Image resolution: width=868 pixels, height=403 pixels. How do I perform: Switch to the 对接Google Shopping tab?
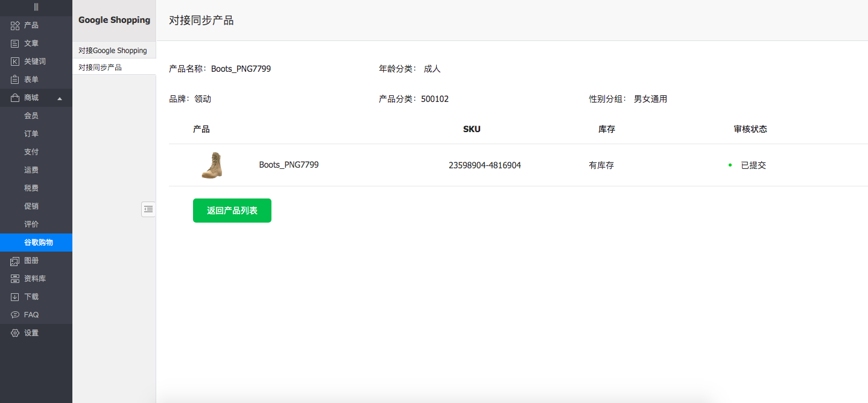coord(112,50)
